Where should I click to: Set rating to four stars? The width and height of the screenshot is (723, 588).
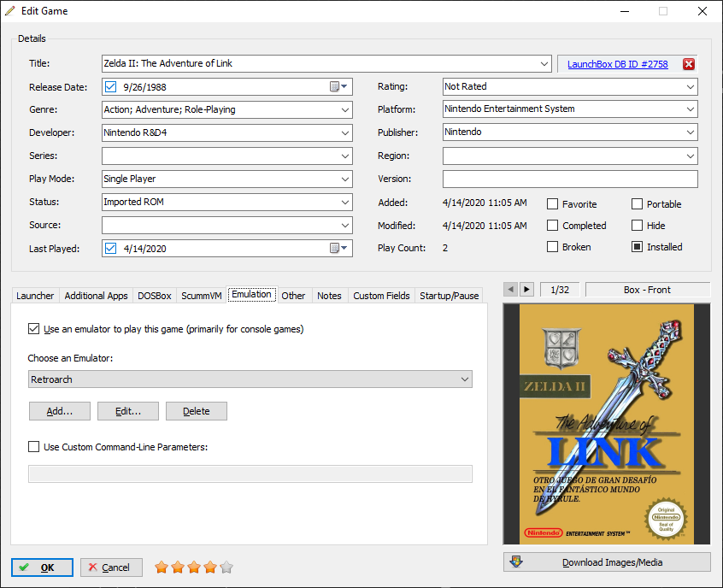[210, 567]
